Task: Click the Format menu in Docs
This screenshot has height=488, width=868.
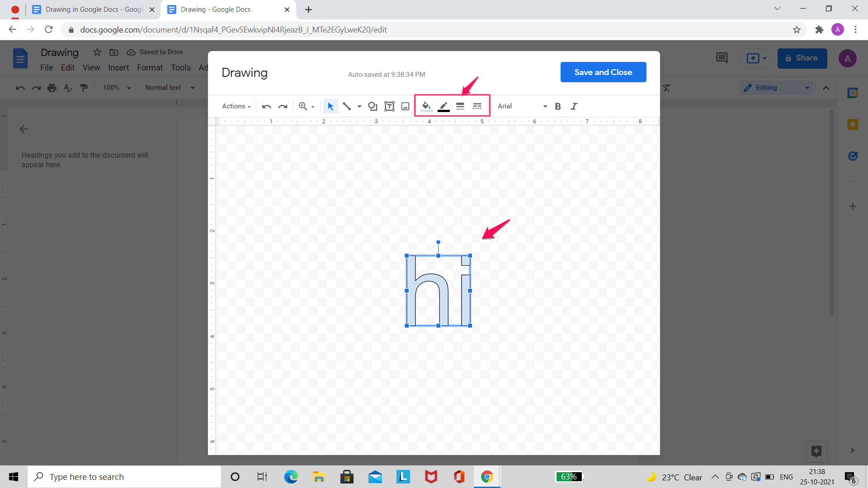Action: click(149, 67)
